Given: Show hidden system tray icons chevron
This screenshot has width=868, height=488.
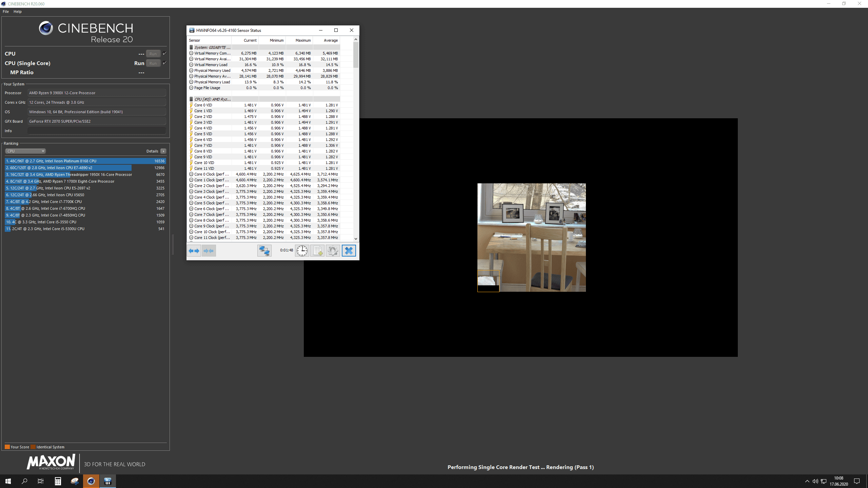Looking at the screenshot, I should tap(807, 481).
